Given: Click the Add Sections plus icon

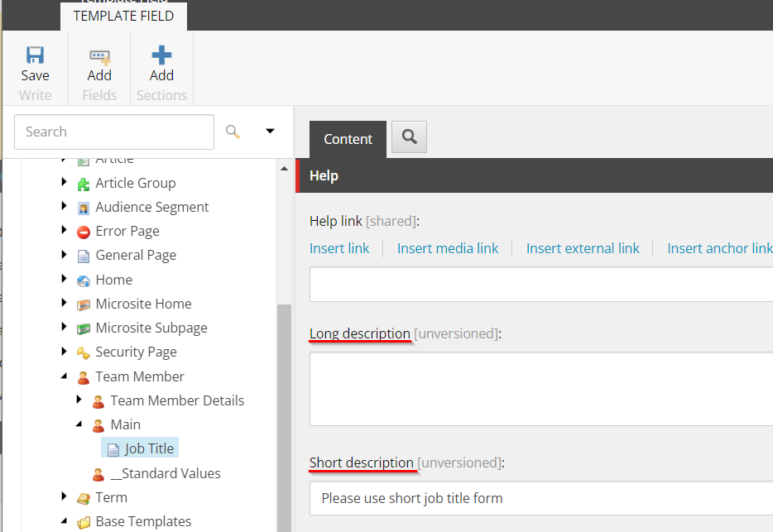Looking at the screenshot, I should [x=161, y=55].
